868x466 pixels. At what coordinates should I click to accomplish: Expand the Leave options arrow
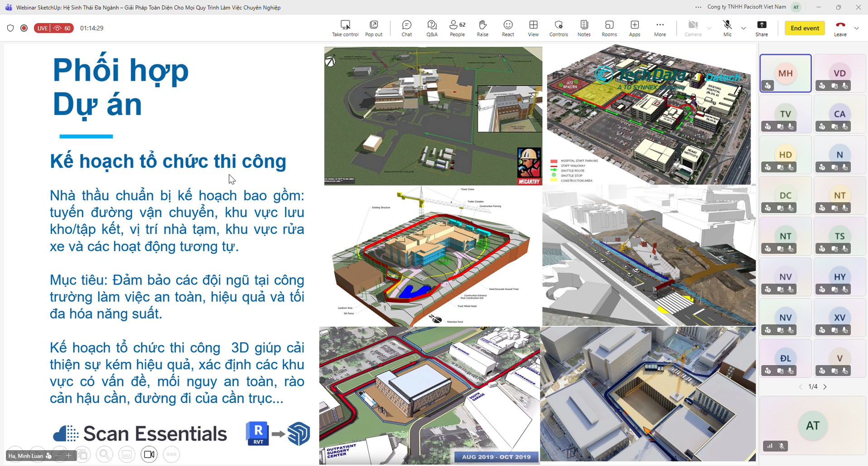tap(856, 28)
